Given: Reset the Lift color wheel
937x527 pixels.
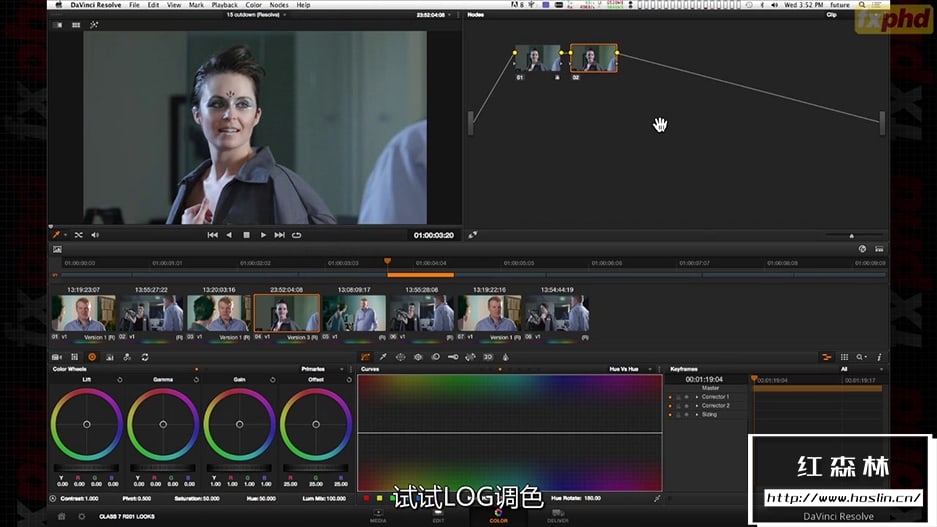Looking at the screenshot, I should tap(120, 379).
